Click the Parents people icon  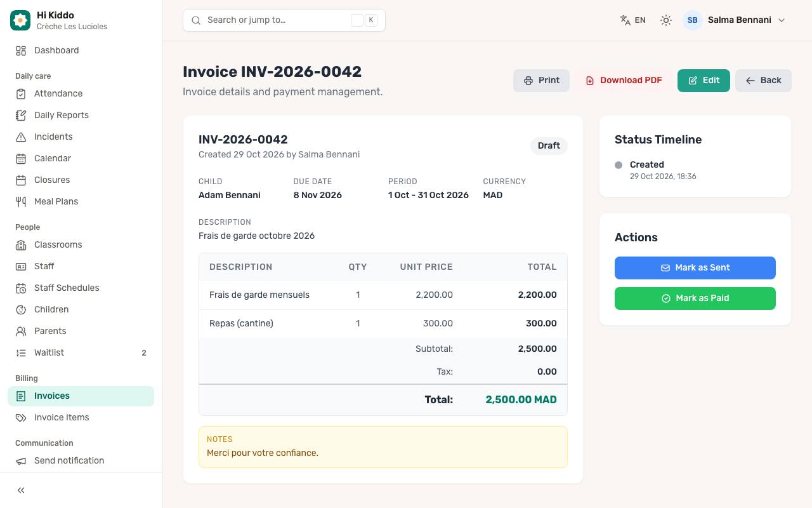point(21,331)
